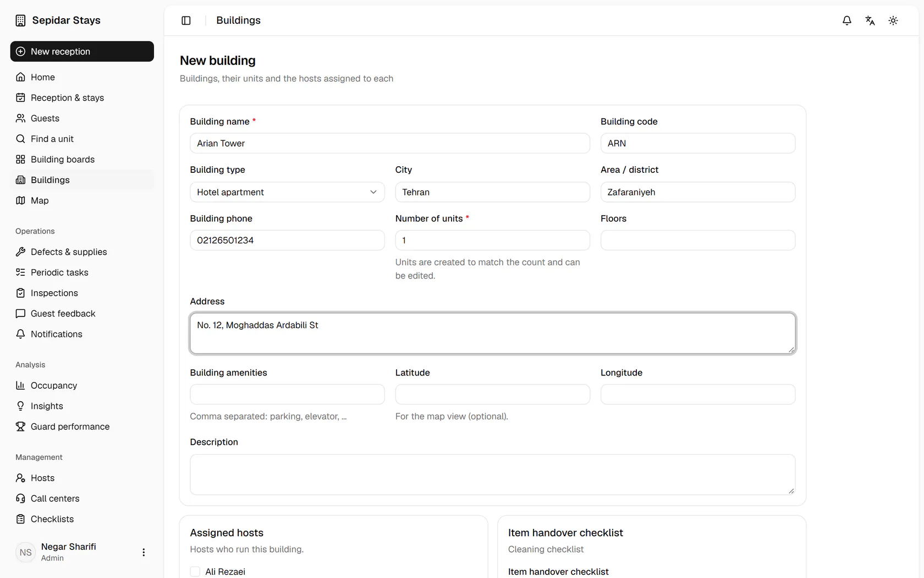Click the Sepidar Stays logo icon
Viewport: 924px width, 578px height.
[x=20, y=20]
